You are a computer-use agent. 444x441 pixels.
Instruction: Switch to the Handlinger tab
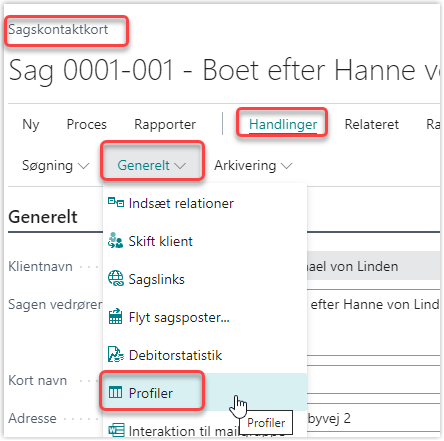pos(283,124)
